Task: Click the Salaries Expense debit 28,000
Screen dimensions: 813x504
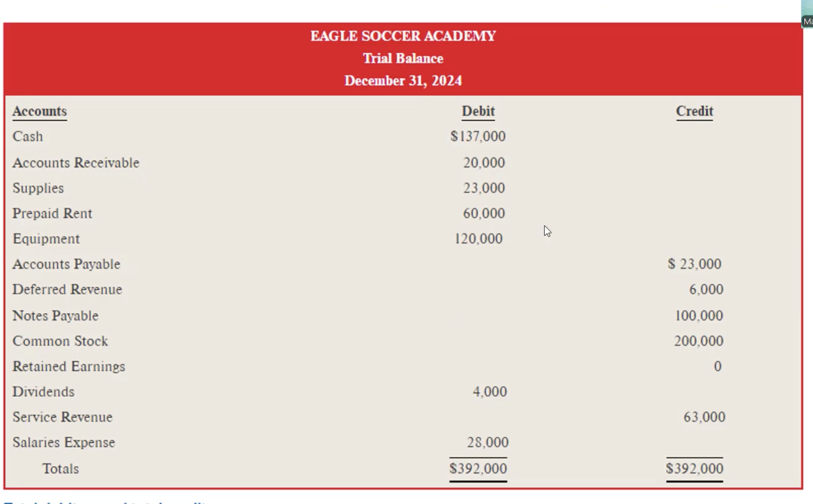Action: [488, 442]
